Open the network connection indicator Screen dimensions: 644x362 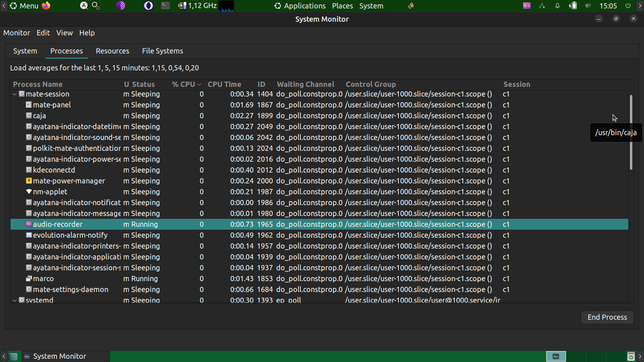pyautogui.click(x=542, y=6)
